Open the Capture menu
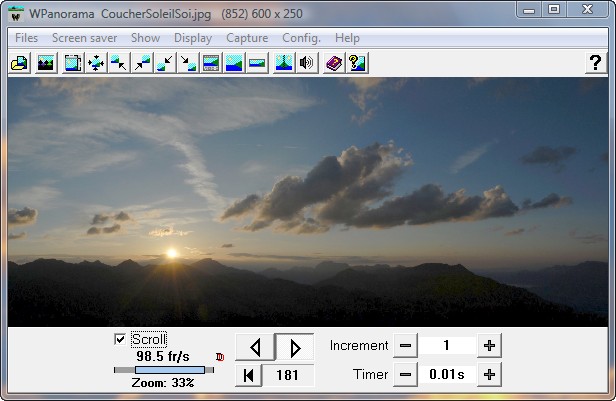 (247, 38)
